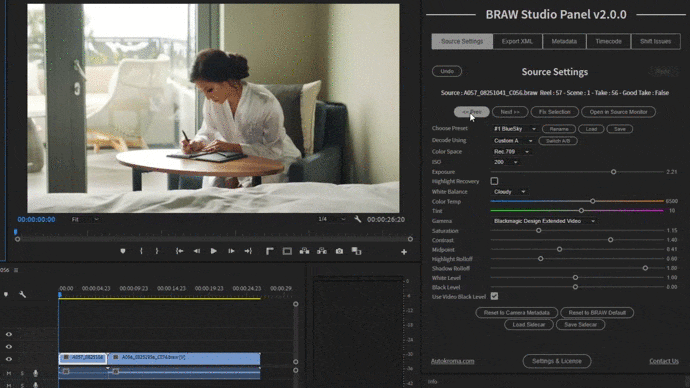This screenshot has width=690, height=388.
Task: Select the A057 clip in the timeline
Action: point(83,358)
